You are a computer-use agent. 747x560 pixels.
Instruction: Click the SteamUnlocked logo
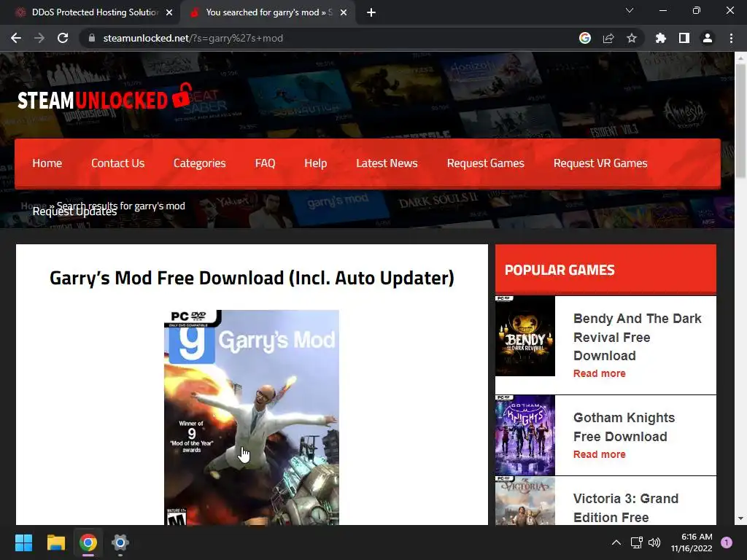click(104, 97)
